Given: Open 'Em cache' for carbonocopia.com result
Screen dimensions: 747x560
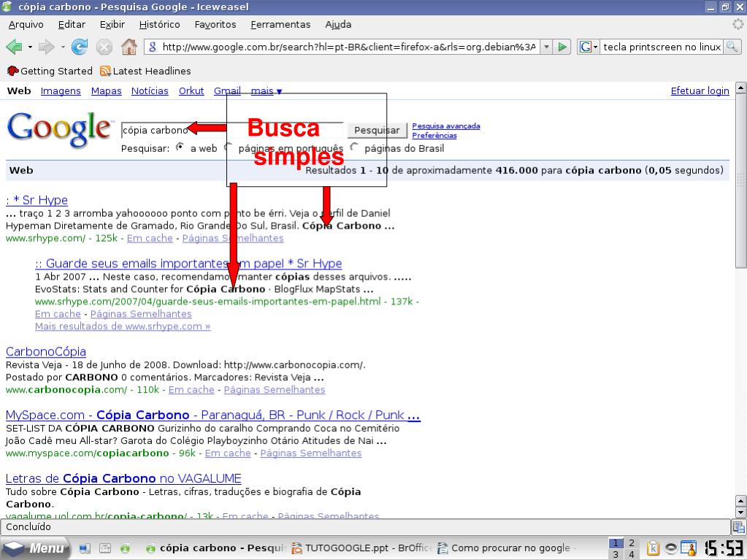Looking at the screenshot, I should [191, 390].
